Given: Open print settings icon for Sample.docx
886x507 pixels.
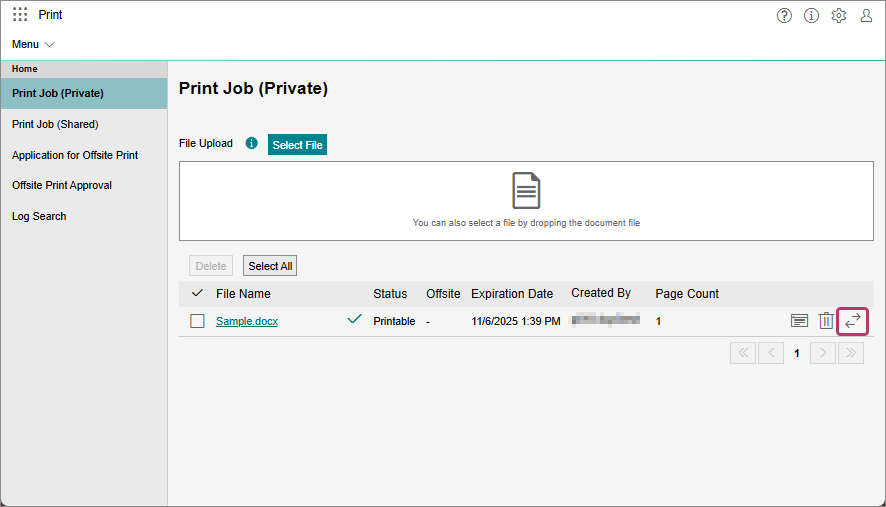Looking at the screenshot, I should (x=799, y=321).
